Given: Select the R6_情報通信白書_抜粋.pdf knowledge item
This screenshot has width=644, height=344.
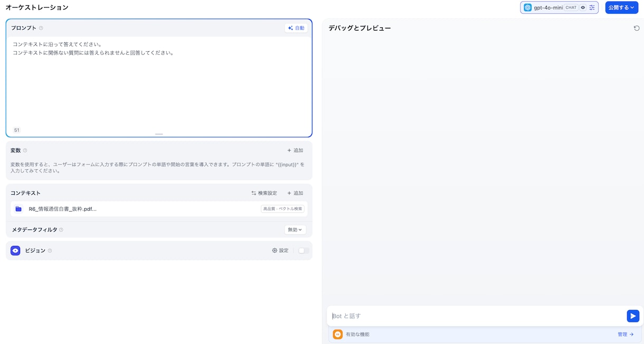Looking at the screenshot, I should (x=159, y=209).
